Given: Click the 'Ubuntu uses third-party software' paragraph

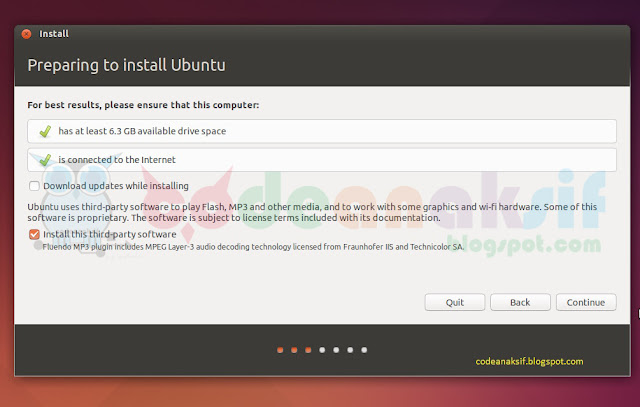Looking at the screenshot, I should tap(312, 212).
